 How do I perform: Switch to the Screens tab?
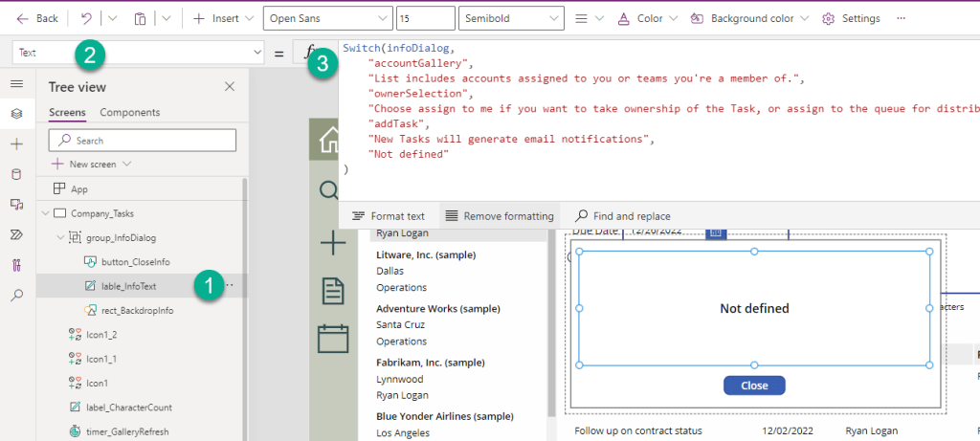[x=68, y=113]
